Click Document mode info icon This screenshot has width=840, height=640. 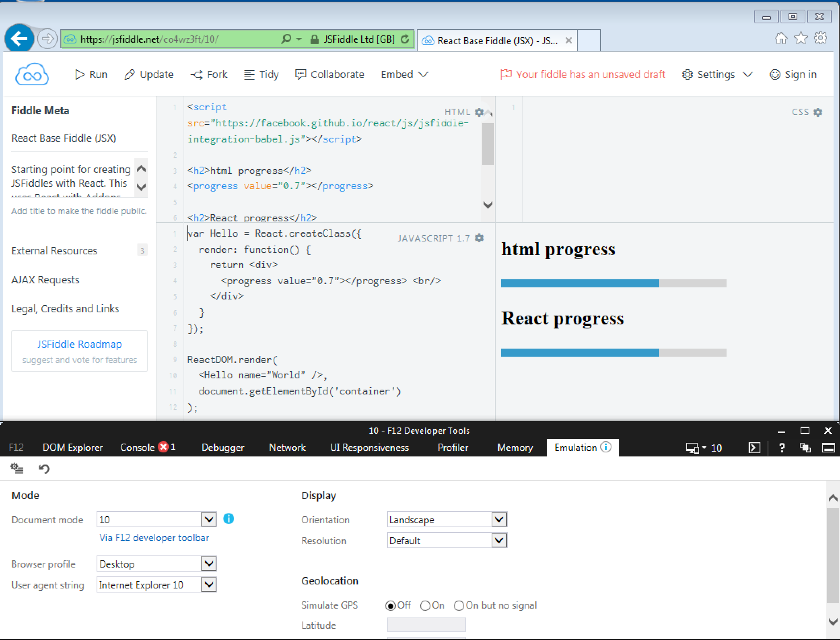click(x=228, y=519)
